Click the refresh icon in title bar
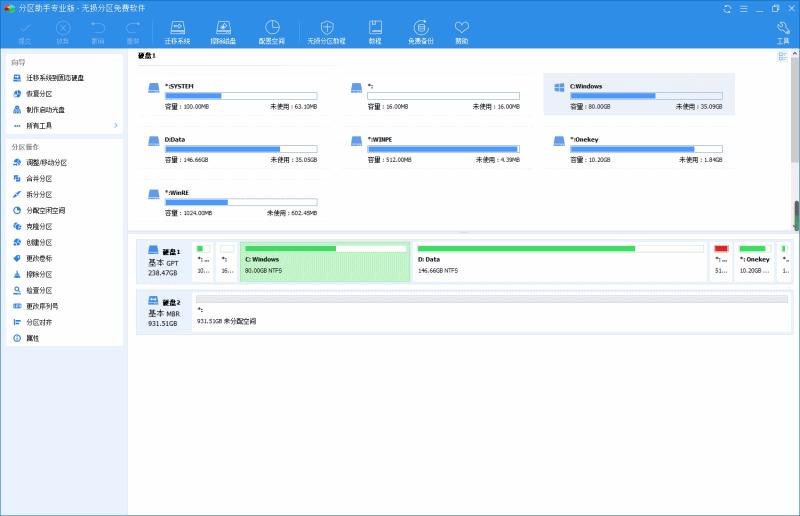The image size is (800, 516). coord(728,9)
